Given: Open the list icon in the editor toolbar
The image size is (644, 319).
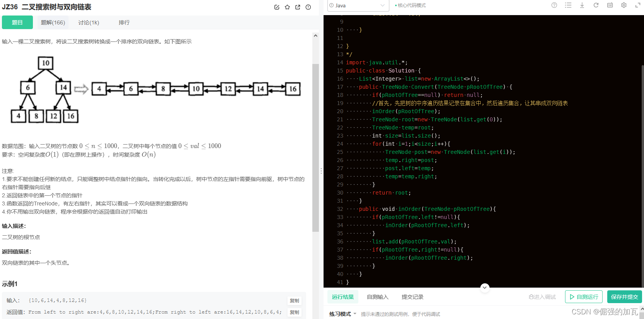Looking at the screenshot, I should pyautogui.click(x=568, y=5).
